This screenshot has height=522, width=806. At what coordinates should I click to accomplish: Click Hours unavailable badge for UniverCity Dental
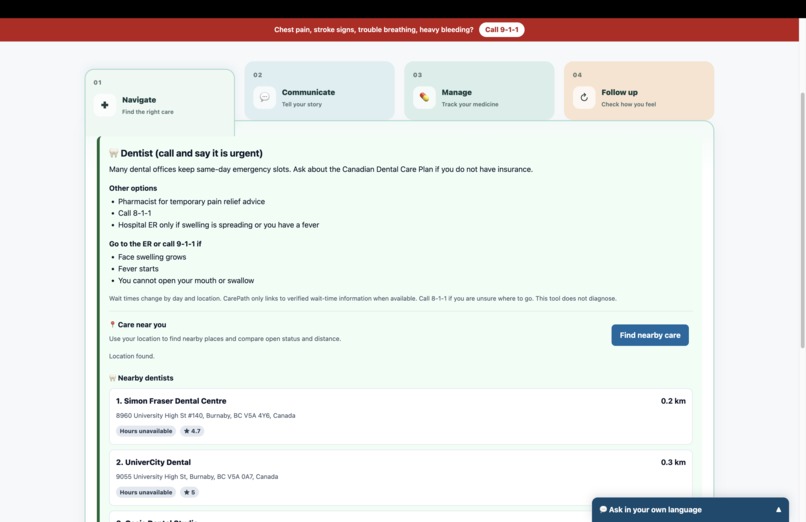[x=146, y=492]
